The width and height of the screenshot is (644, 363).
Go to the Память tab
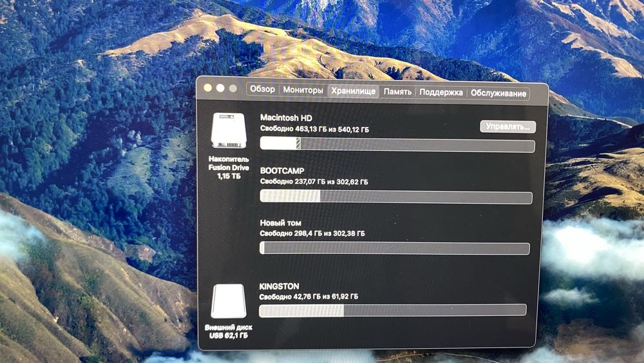pos(397,92)
